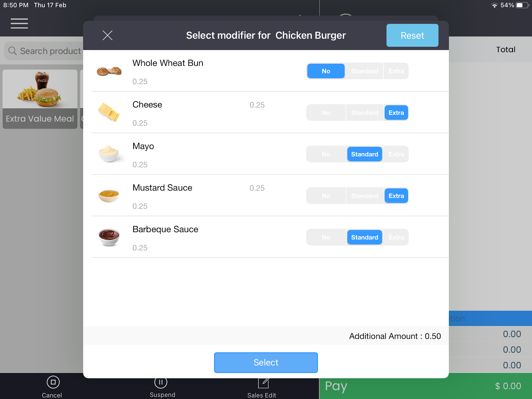Screen dimensions: 532x399
Task: Set Whole Wheat Bun to Standard
Action: (x=364, y=71)
